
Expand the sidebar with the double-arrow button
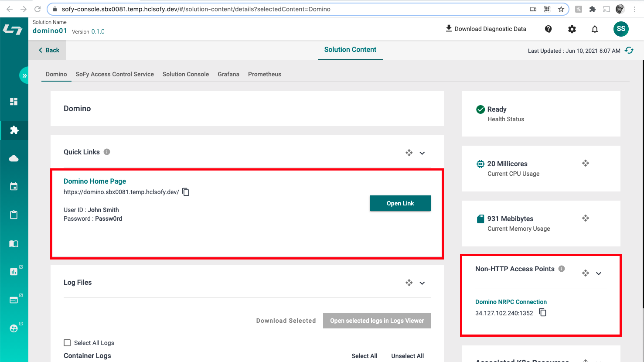(24, 75)
